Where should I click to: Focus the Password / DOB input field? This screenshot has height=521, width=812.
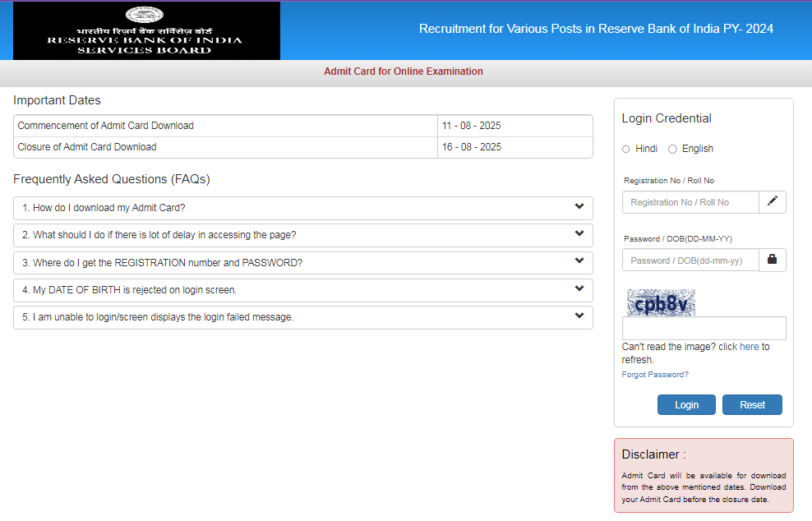(x=690, y=260)
